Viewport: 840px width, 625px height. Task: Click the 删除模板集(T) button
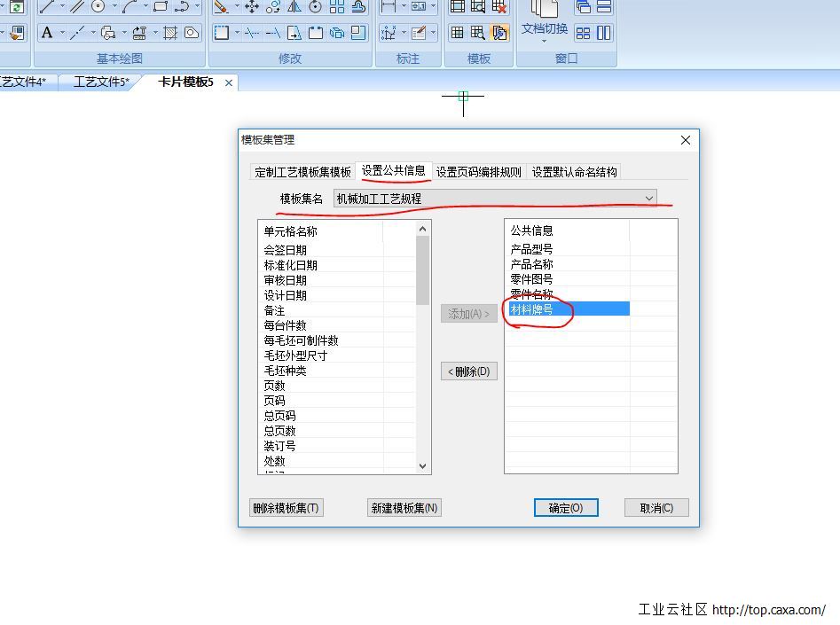[x=286, y=508]
